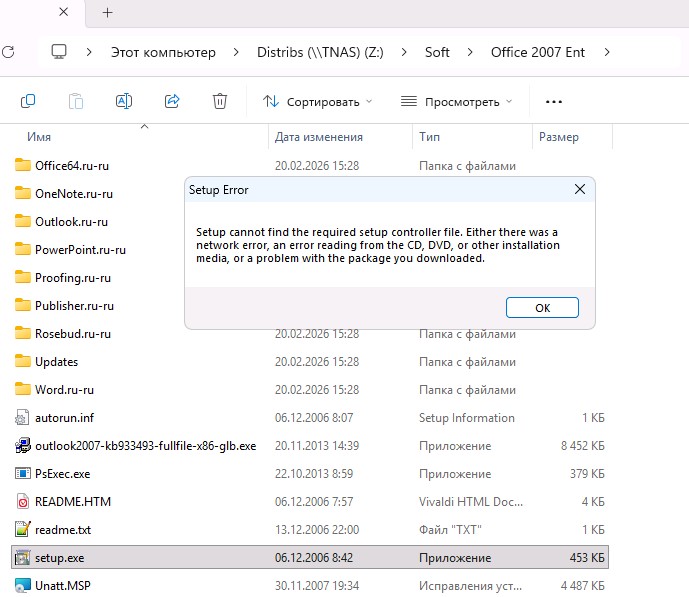This screenshot has height=597, width=689.
Task: Select the OneNote.ru-ru folder icon
Action: 23,193
